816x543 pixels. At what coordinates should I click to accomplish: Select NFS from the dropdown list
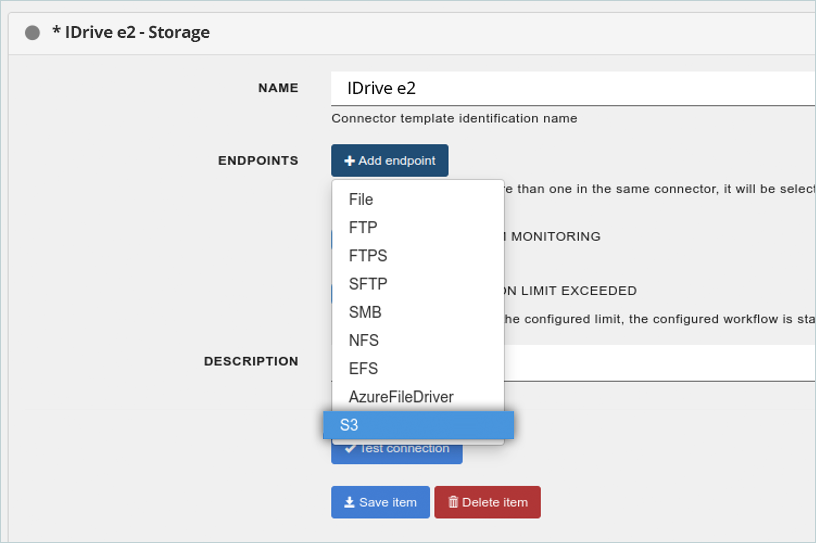[x=364, y=341]
